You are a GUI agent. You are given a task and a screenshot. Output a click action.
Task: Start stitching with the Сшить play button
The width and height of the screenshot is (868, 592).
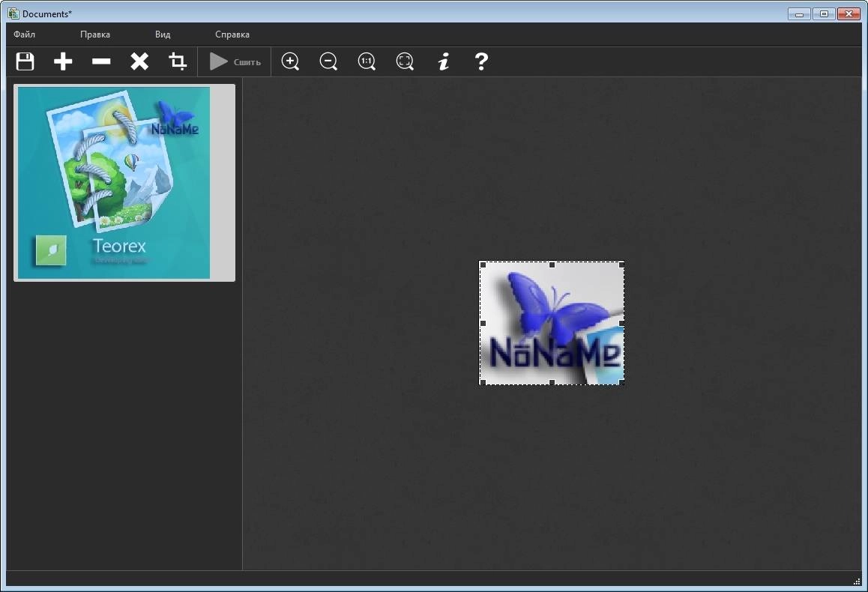coord(235,61)
